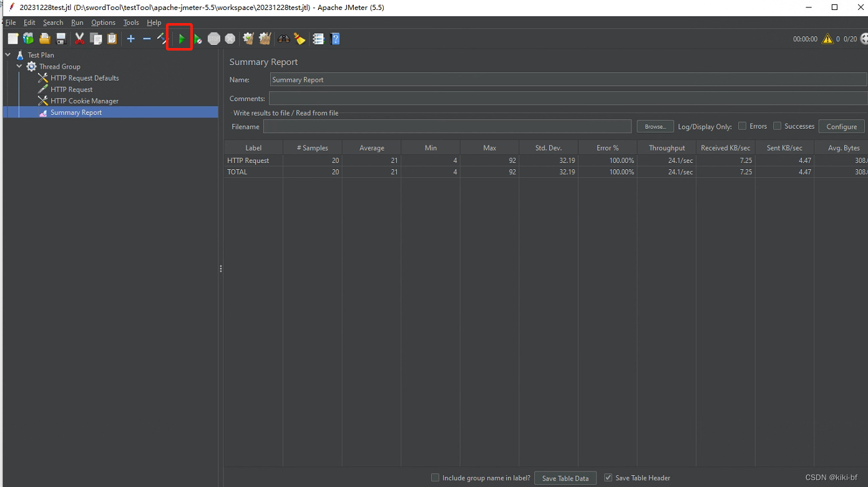The image size is (868, 487).
Task: Stop the running test via Stop icon
Action: click(214, 39)
